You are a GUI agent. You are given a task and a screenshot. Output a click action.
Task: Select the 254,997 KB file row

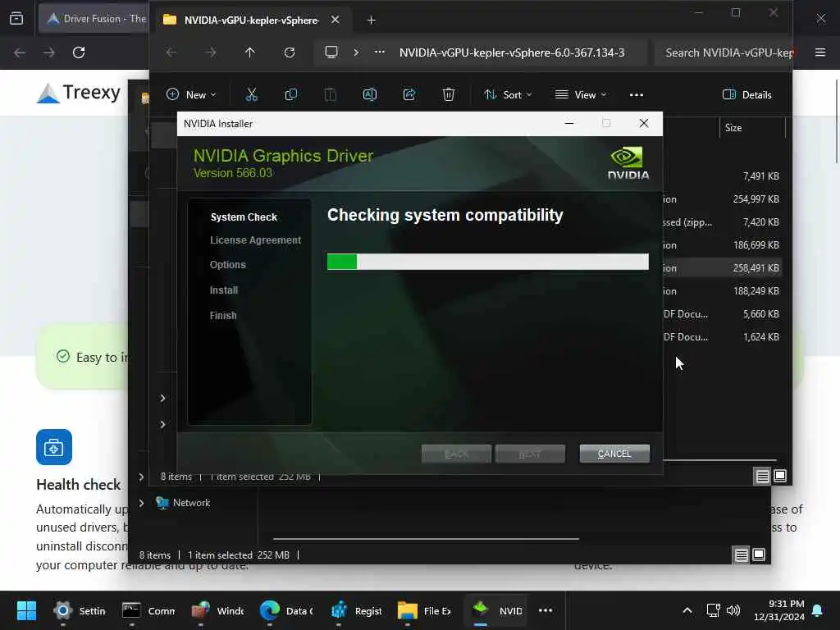722,199
